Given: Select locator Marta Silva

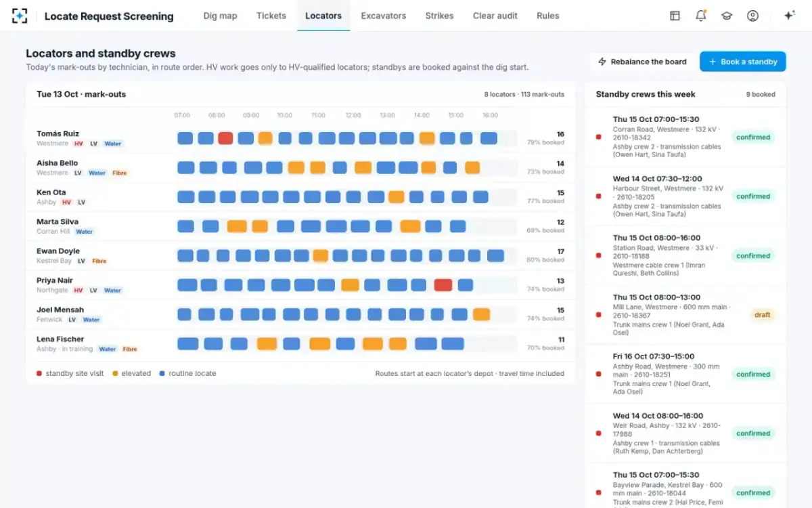Looking at the screenshot, I should [x=58, y=222].
